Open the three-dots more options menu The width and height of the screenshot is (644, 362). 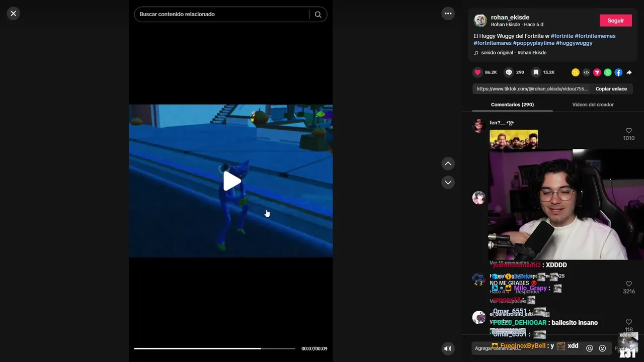448,14
